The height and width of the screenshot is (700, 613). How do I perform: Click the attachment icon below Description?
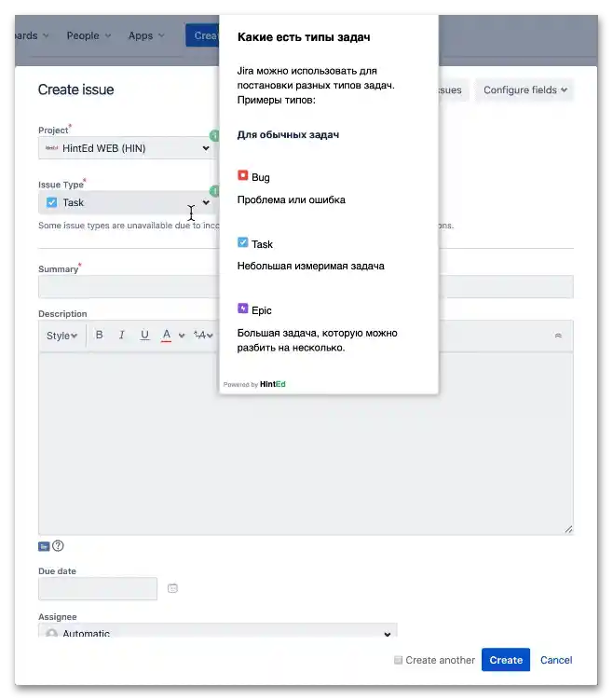click(x=44, y=546)
